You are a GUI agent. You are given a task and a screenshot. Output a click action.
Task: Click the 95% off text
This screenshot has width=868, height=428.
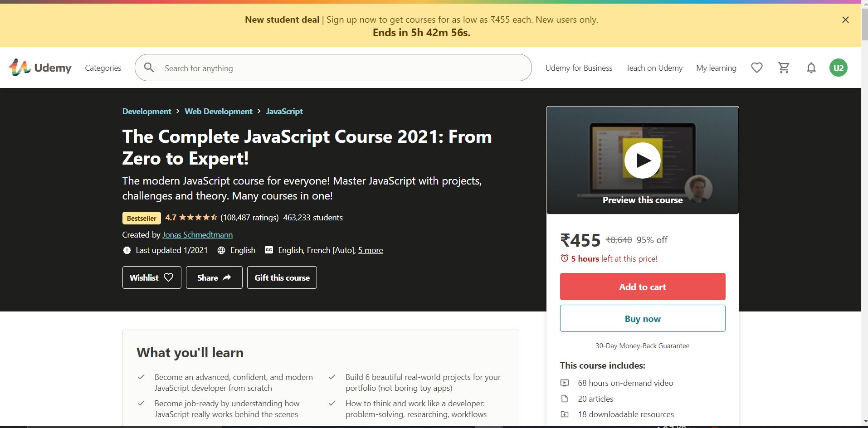(652, 240)
